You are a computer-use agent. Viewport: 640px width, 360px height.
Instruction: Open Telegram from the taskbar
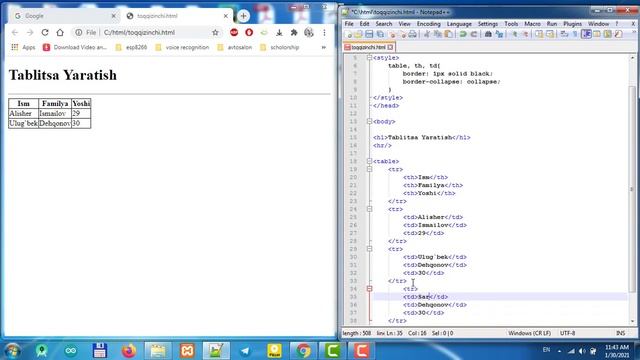pyautogui.click(x=245, y=351)
